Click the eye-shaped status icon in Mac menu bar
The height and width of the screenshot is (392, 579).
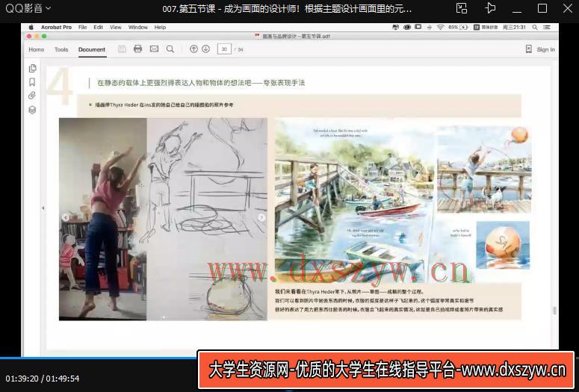point(407,27)
